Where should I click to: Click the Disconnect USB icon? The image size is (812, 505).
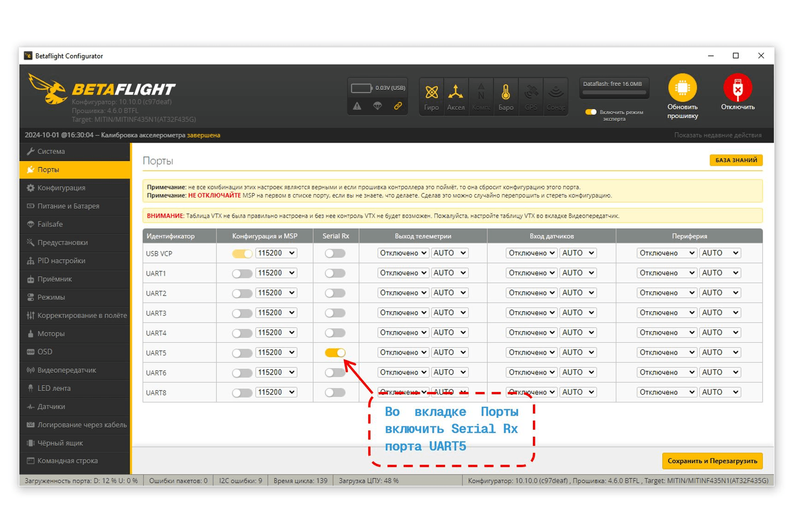[737, 88]
